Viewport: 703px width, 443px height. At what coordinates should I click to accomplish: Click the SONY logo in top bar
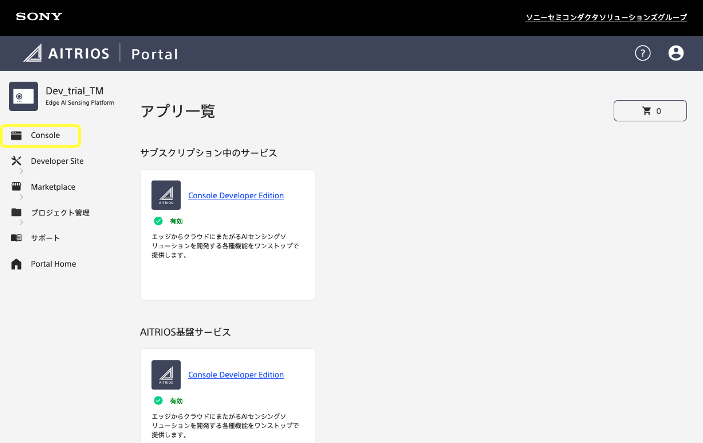point(39,17)
